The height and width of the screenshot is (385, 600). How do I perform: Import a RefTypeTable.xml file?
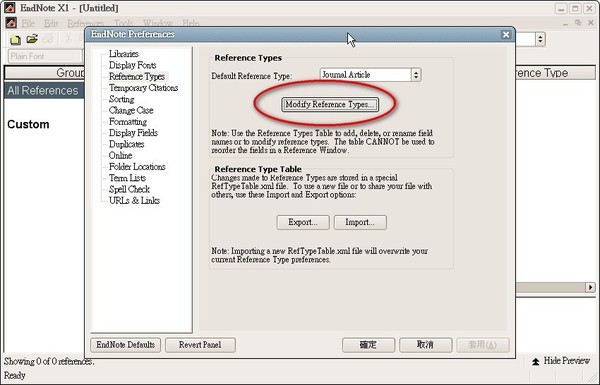pyautogui.click(x=360, y=222)
